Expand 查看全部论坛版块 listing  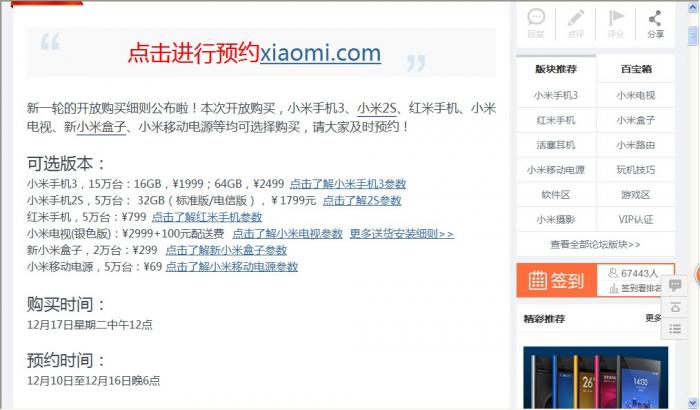point(595,244)
